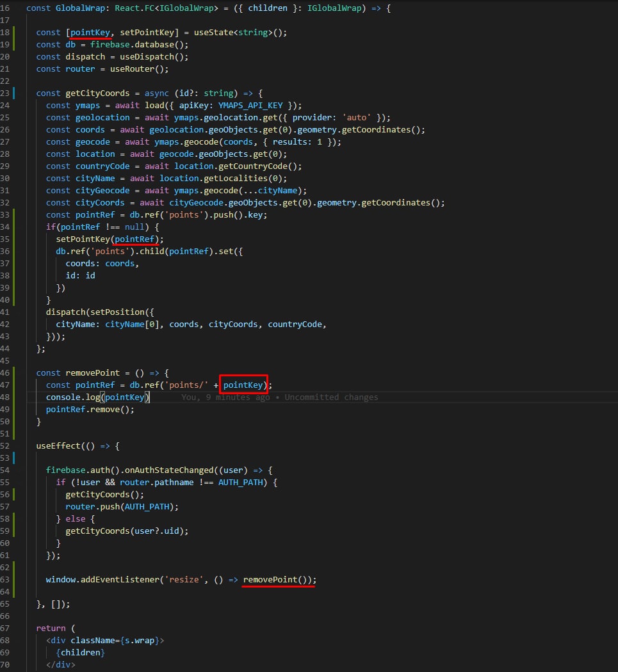Screen dimensions: 618x672
Task: Click the 'points/' string on line 47
Action: pos(186,385)
